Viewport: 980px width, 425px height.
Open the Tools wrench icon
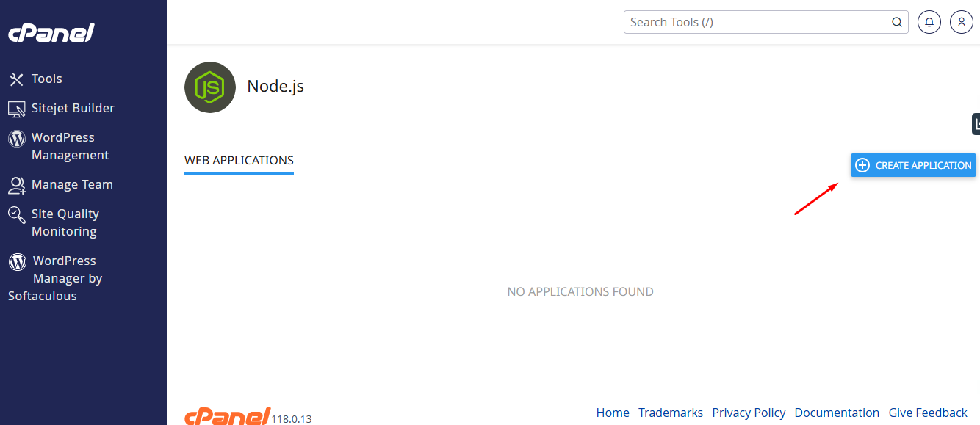click(x=16, y=79)
